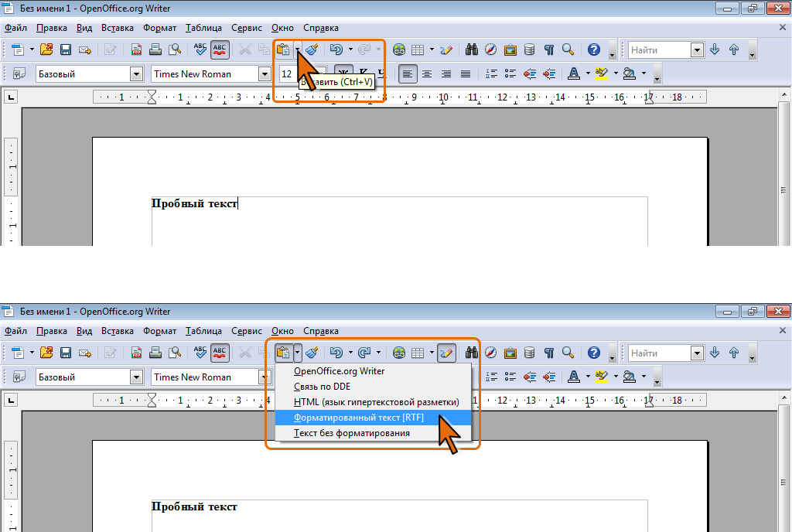Click Help question icon in window with Вставить tooltip
This screenshot has width=792, height=532.
(594, 49)
